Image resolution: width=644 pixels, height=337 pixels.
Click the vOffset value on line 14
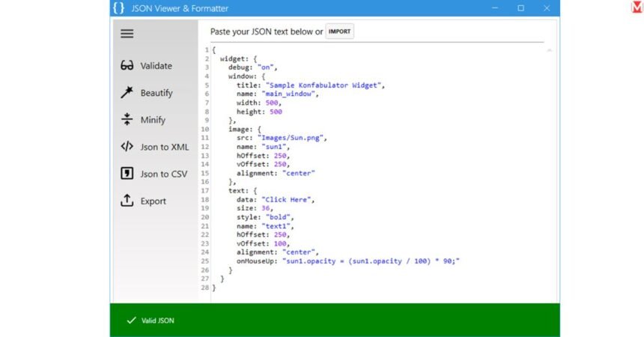(x=280, y=164)
